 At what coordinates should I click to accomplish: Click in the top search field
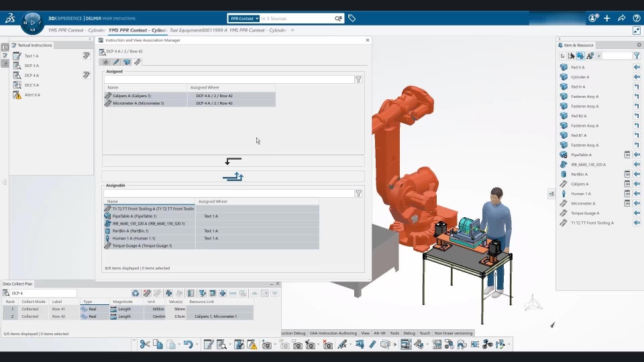point(297,19)
